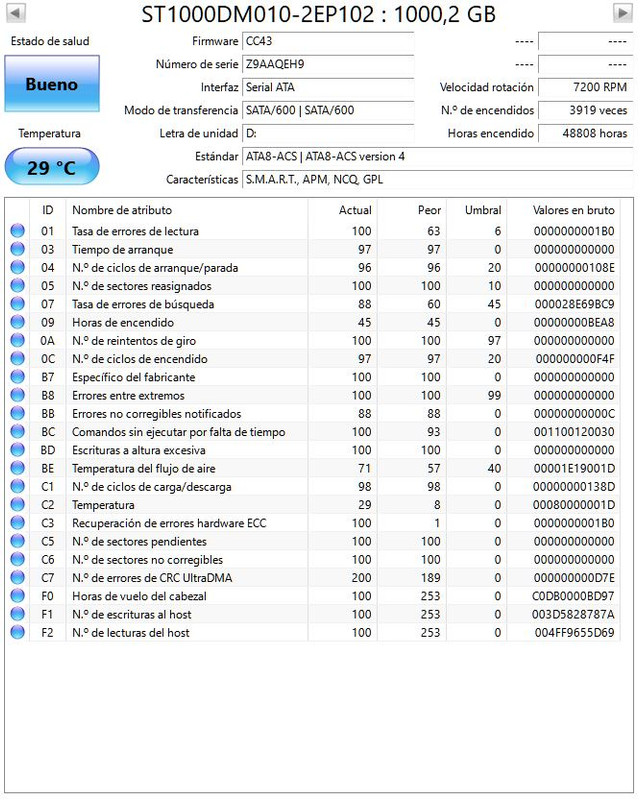Click raw value C0DB0000BD97
The width and height of the screenshot is (640, 800).
click(573, 596)
